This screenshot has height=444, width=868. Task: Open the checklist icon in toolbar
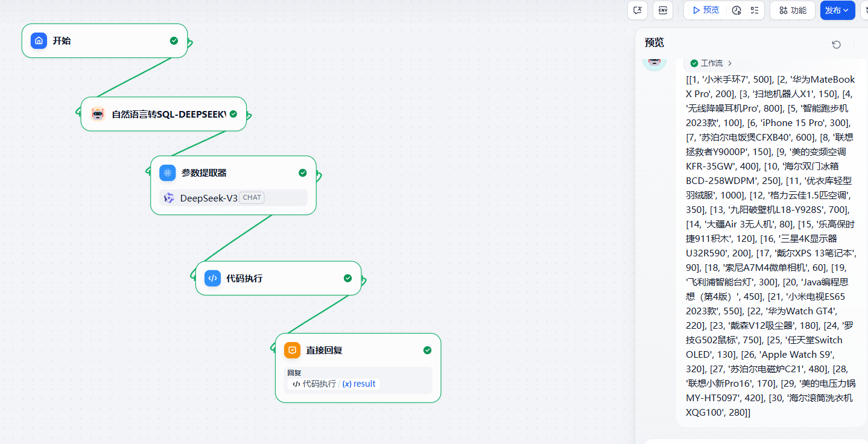[755, 10]
